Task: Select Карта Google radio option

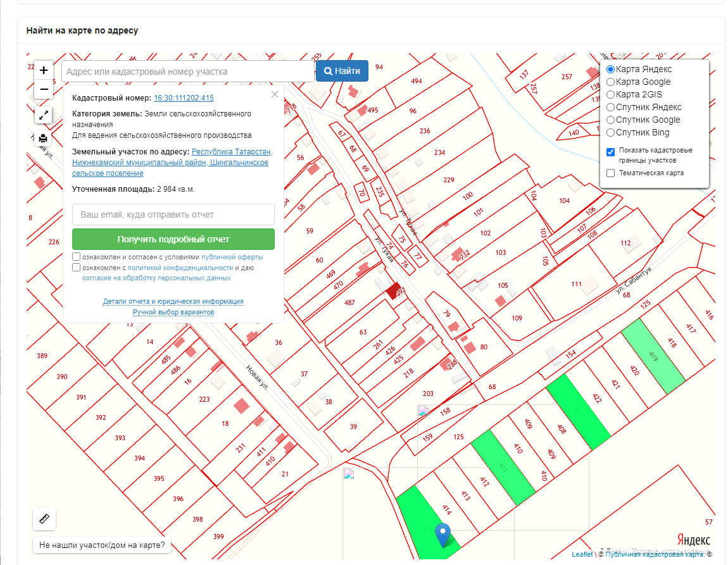Action: click(610, 82)
